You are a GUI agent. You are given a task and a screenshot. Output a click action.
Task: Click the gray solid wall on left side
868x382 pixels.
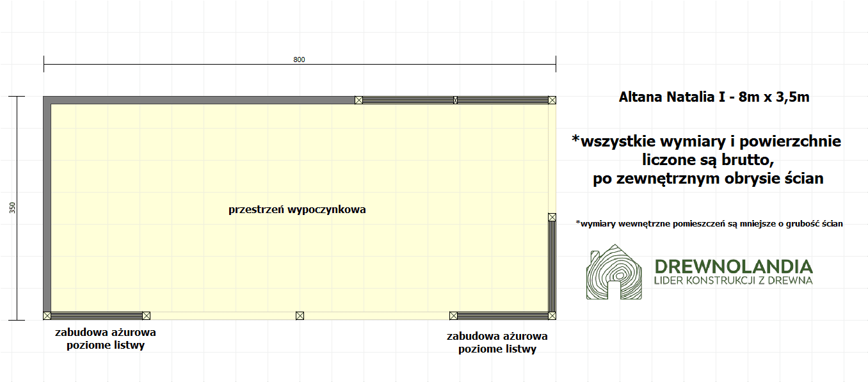click(47, 205)
